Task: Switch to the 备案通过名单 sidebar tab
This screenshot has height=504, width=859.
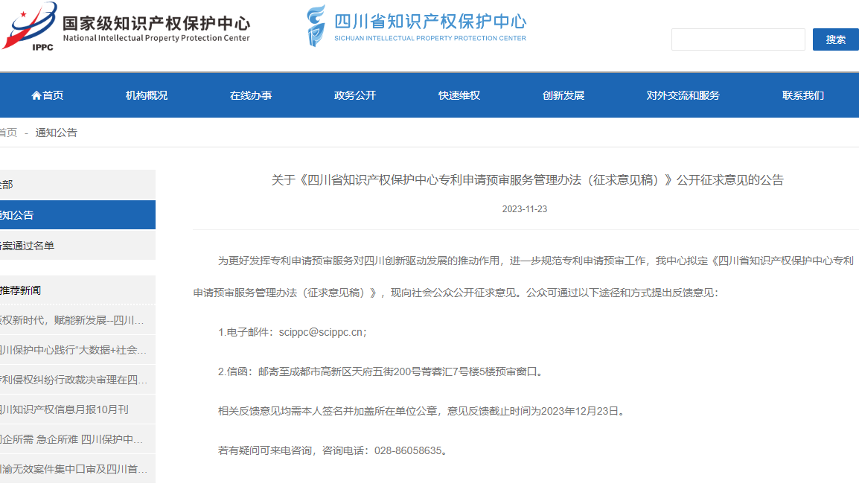Action: pos(74,246)
